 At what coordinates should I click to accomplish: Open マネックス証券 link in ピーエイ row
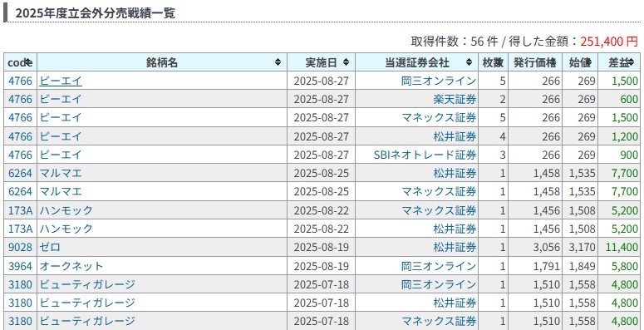[x=439, y=118]
